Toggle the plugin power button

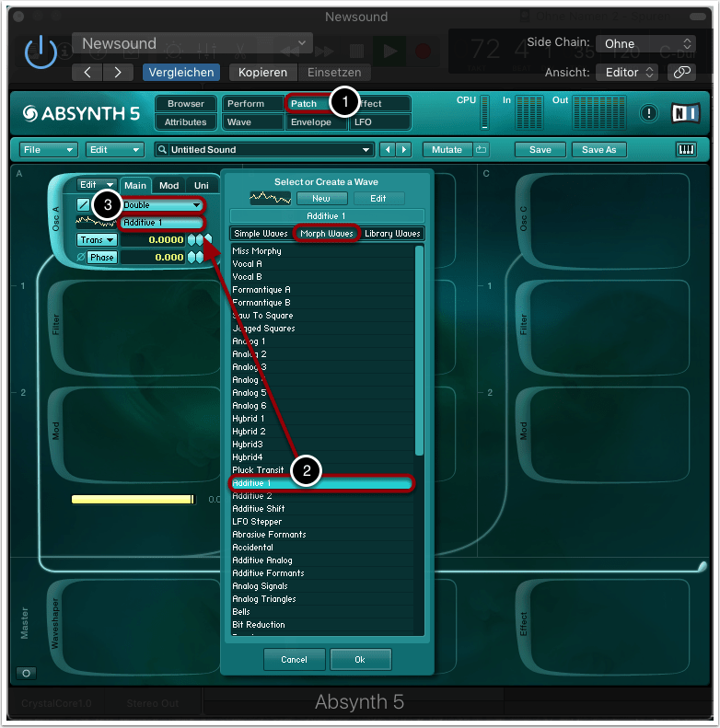point(41,52)
